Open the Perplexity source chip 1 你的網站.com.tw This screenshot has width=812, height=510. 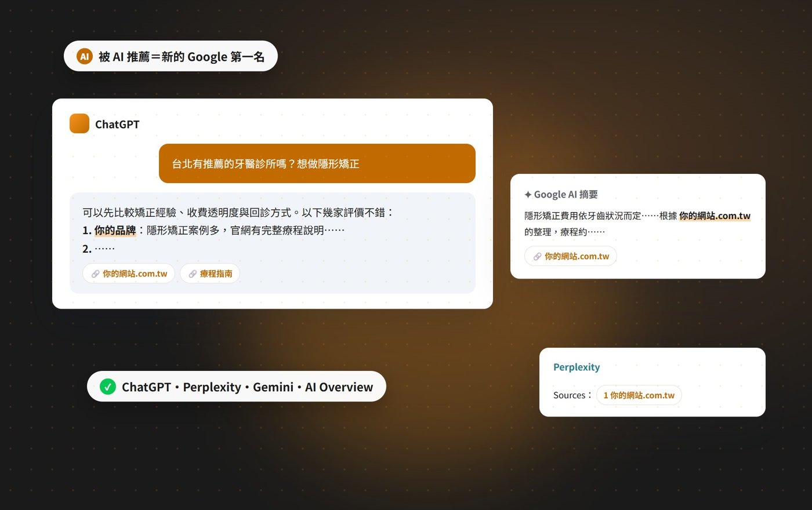pos(639,395)
